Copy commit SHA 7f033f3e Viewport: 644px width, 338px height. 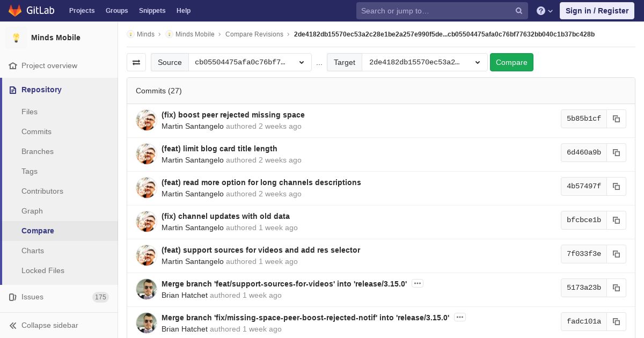(x=617, y=254)
